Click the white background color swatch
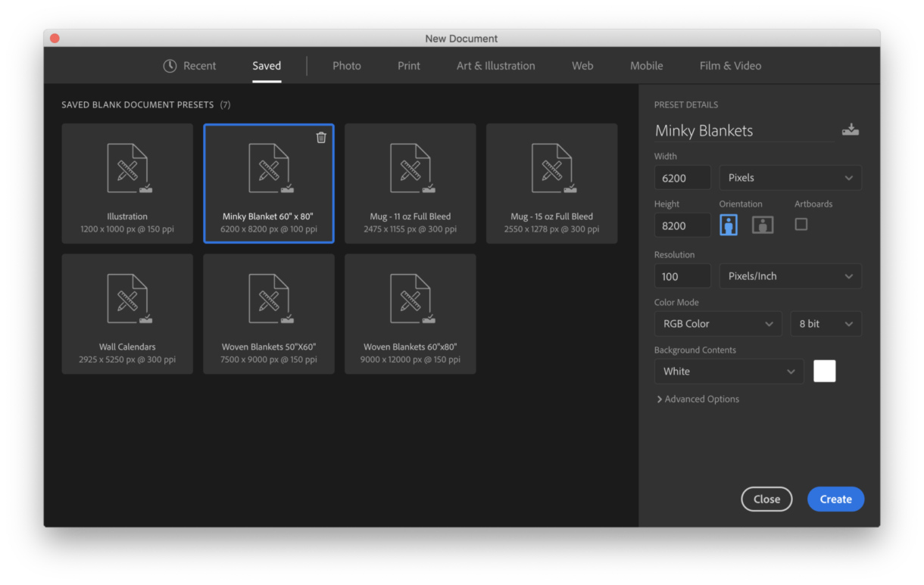 click(x=824, y=371)
